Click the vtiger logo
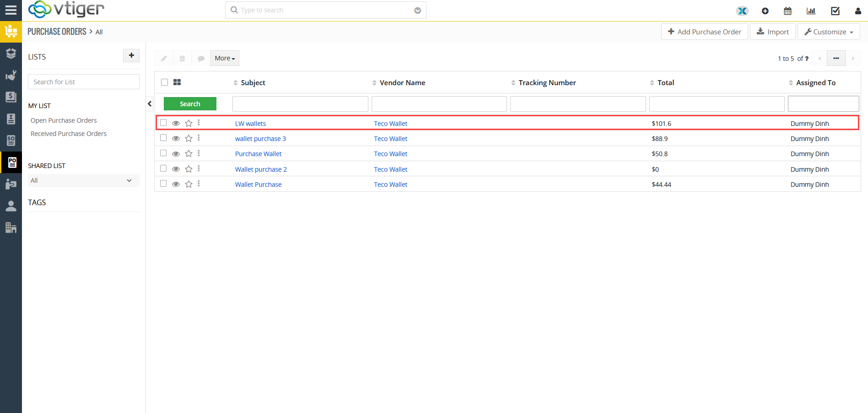The height and width of the screenshot is (413, 868). point(66,9)
